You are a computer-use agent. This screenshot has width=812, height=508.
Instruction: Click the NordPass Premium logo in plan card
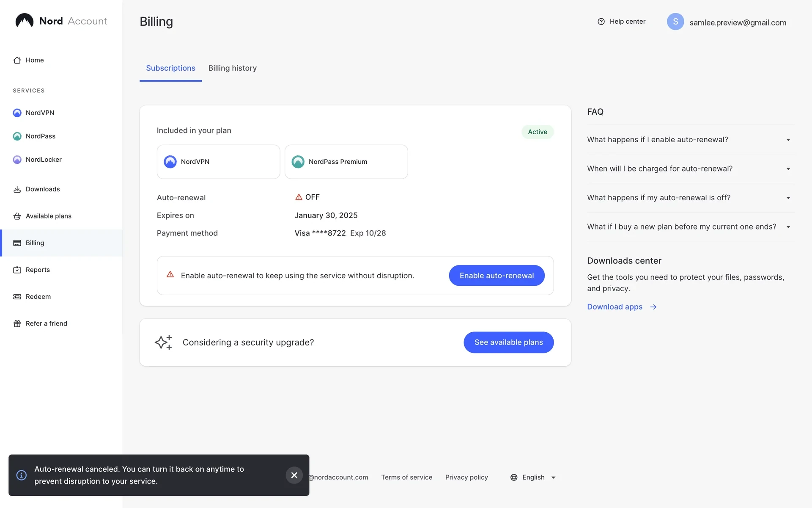coord(298,162)
